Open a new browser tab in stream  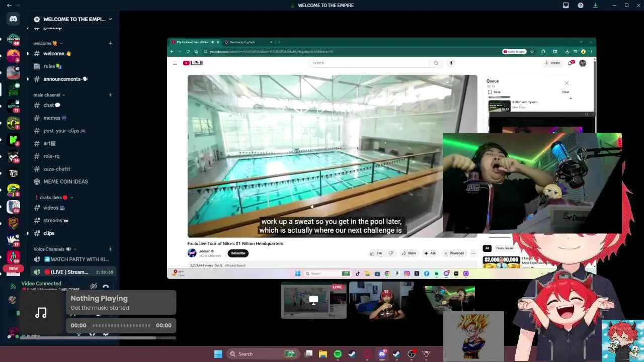tap(279, 42)
